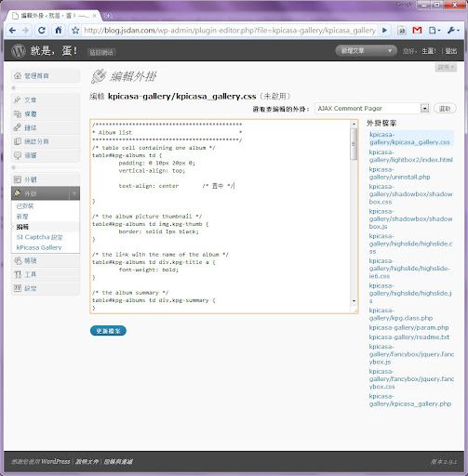The height and width of the screenshot is (476, 468).
Task: Open the dashboard home icon in the sidebar
Action: pos(18,75)
